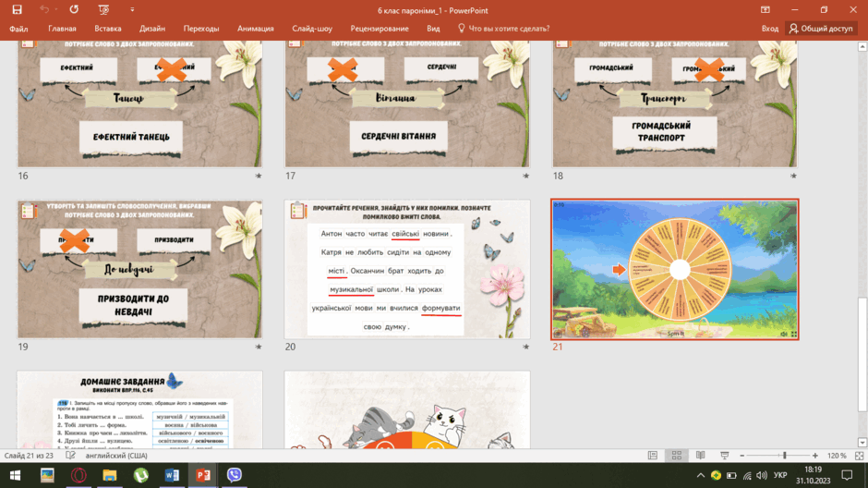Start slideshow from status bar icon
The width and height of the screenshot is (868, 488).
(x=724, y=456)
